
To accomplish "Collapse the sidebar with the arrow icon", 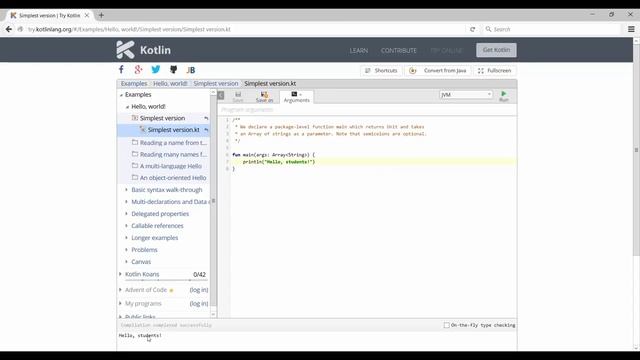I will point(221,95).
